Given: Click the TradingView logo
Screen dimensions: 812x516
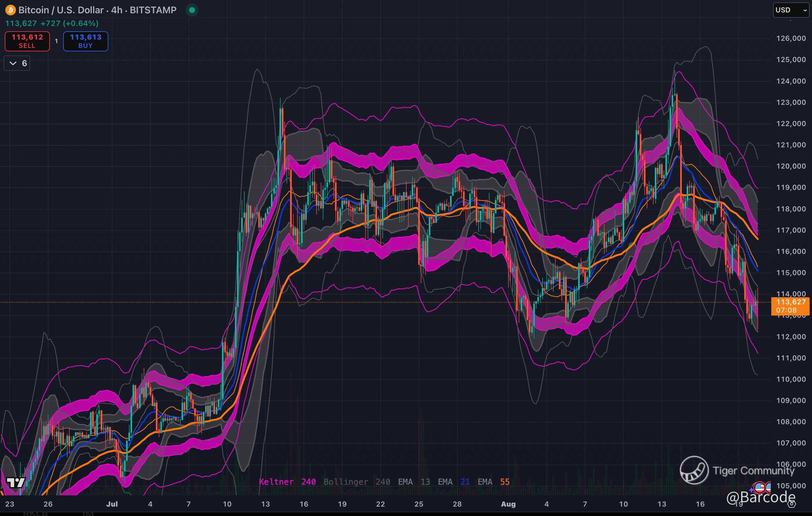Looking at the screenshot, I should point(16,483).
